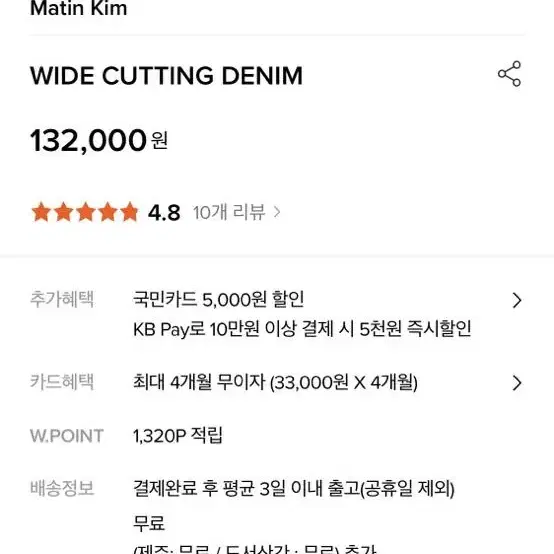Expand 국민카드 5,000원 할인 benefit with chevron
The image size is (554, 554).
tap(517, 301)
